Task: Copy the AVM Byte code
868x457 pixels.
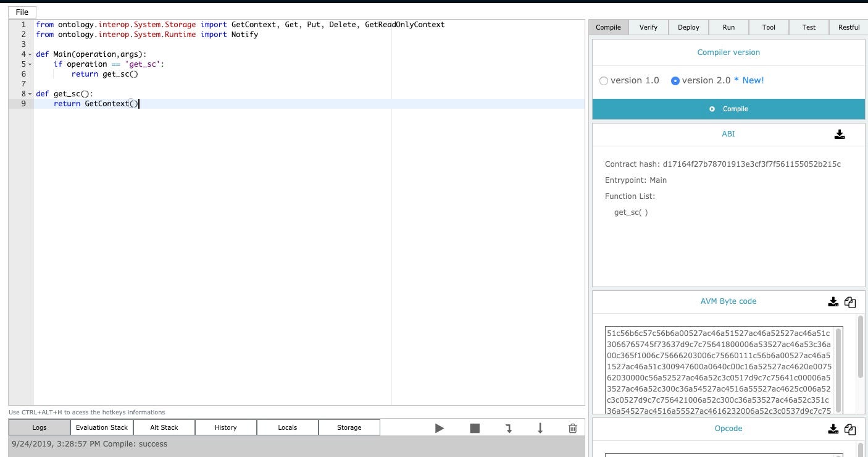Action: click(850, 302)
